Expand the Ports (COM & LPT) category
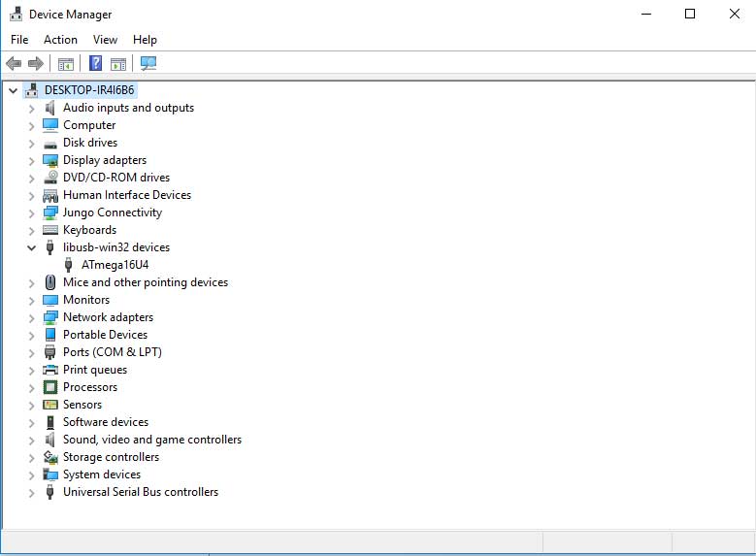This screenshot has height=556, width=756. [32, 353]
